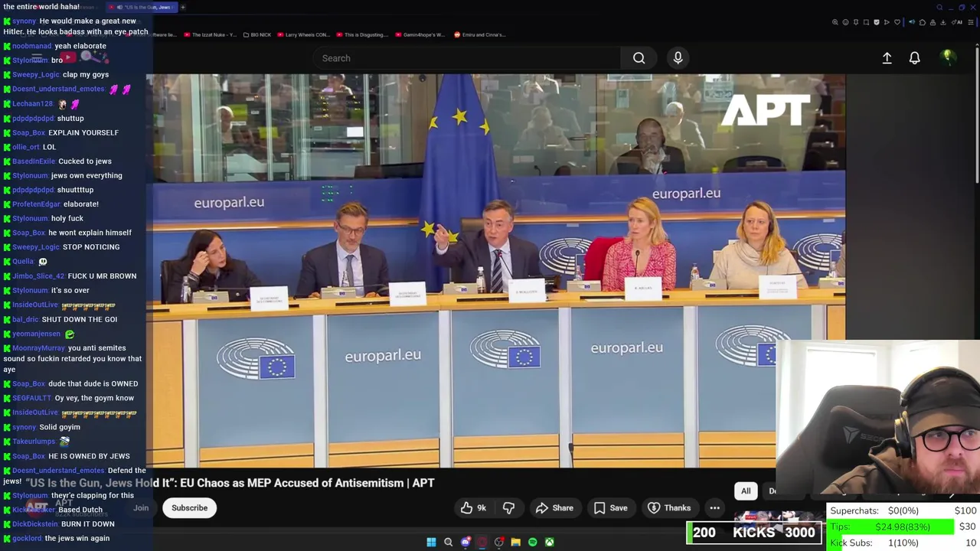Image resolution: width=980 pixels, height=551 pixels.
Task: Click the Superchats $0(0%) overlay row
Action: tap(903, 510)
